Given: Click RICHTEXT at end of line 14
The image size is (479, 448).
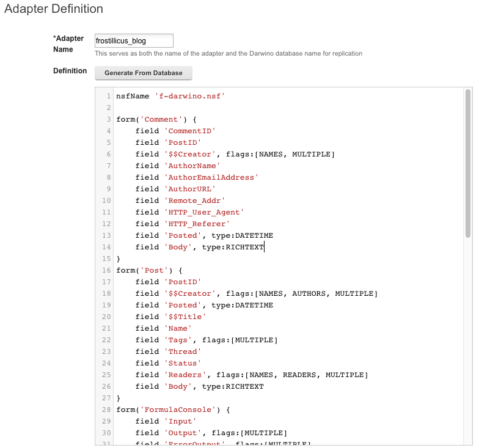Looking at the screenshot, I should [244, 248].
